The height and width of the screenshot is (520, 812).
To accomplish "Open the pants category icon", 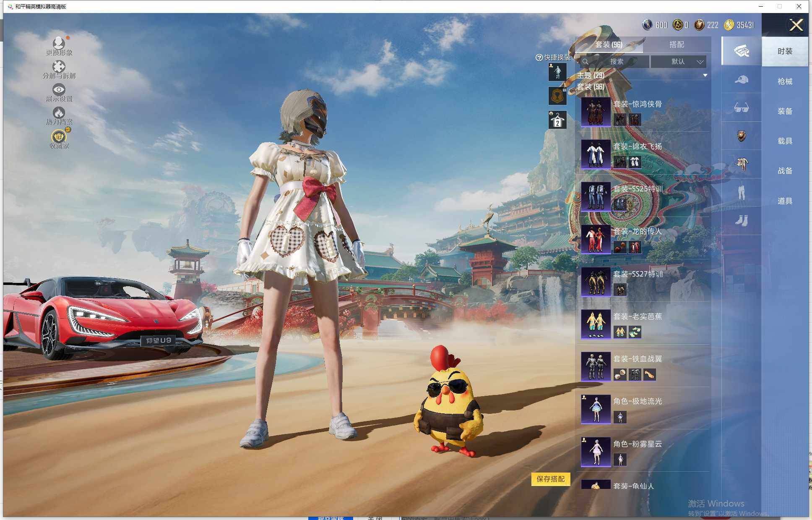I will point(741,192).
